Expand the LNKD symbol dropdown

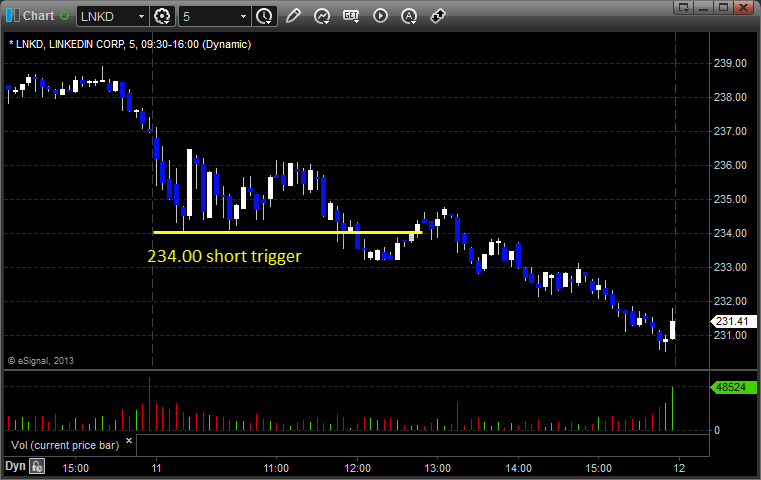(141, 17)
